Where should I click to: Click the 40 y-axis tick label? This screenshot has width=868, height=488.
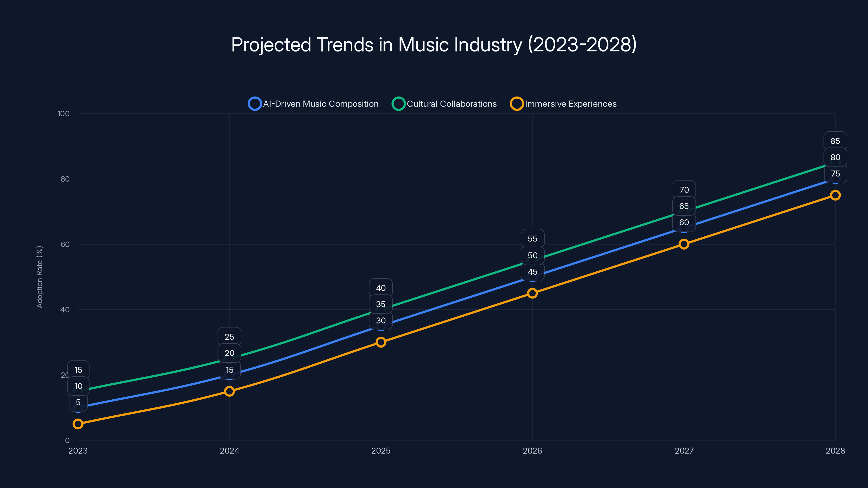pyautogui.click(x=65, y=310)
